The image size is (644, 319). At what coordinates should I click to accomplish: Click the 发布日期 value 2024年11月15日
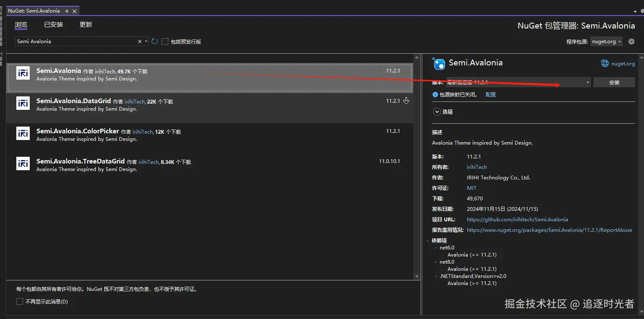click(x=502, y=209)
